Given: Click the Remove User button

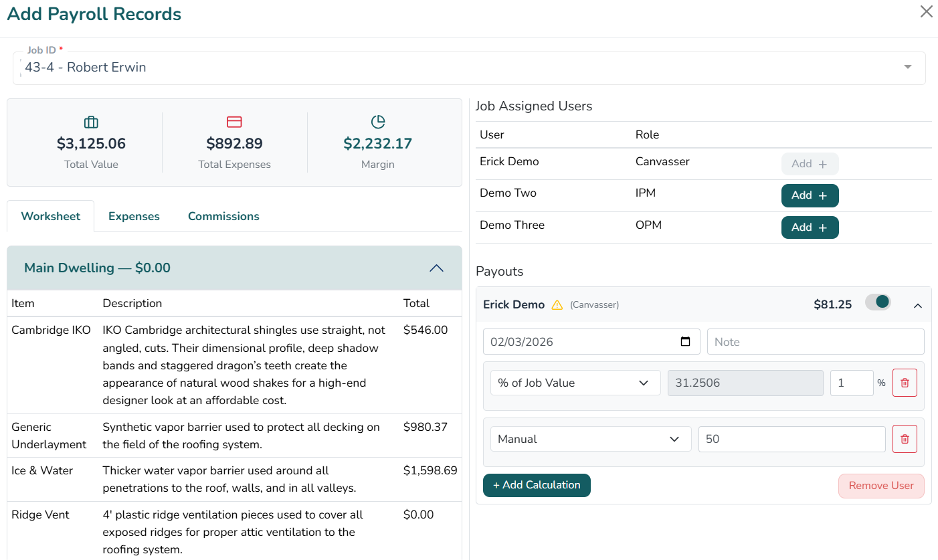Looking at the screenshot, I should 880,486.
